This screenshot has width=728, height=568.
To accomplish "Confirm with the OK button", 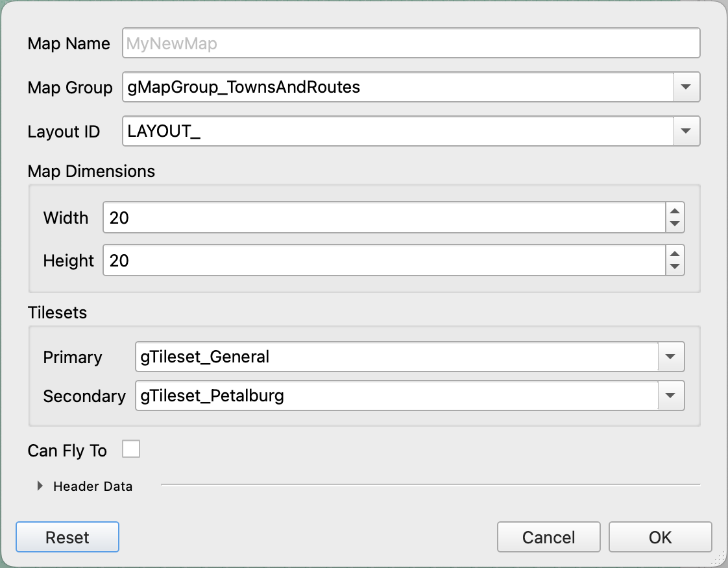I will click(660, 538).
